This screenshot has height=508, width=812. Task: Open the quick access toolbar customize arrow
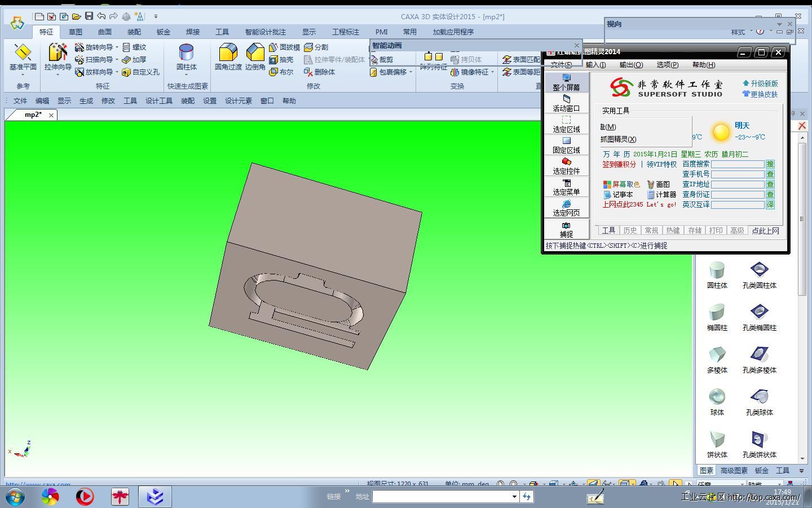click(x=156, y=17)
